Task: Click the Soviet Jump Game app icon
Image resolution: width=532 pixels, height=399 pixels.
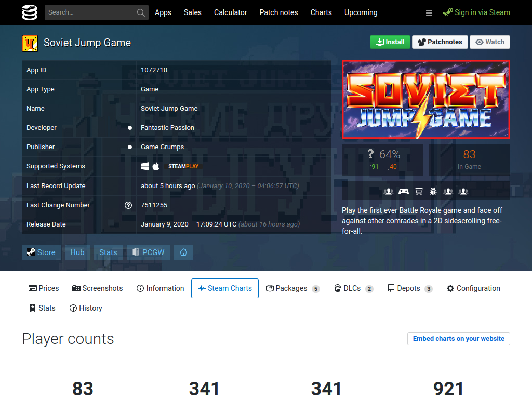Action: tap(30, 44)
